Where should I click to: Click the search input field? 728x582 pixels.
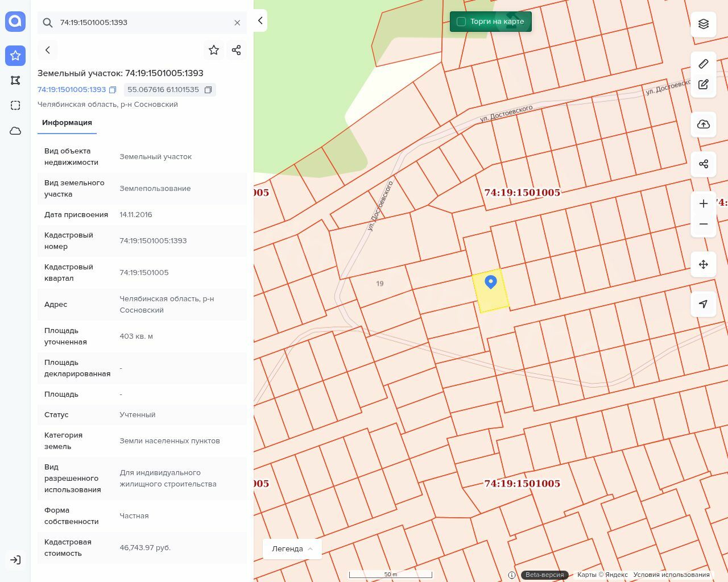[142, 23]
